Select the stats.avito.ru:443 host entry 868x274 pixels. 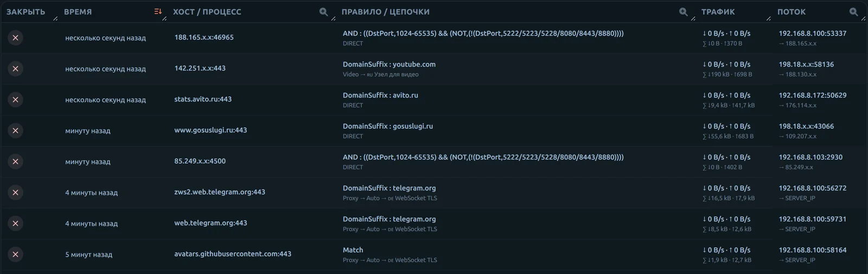click(x=203, y=99)
